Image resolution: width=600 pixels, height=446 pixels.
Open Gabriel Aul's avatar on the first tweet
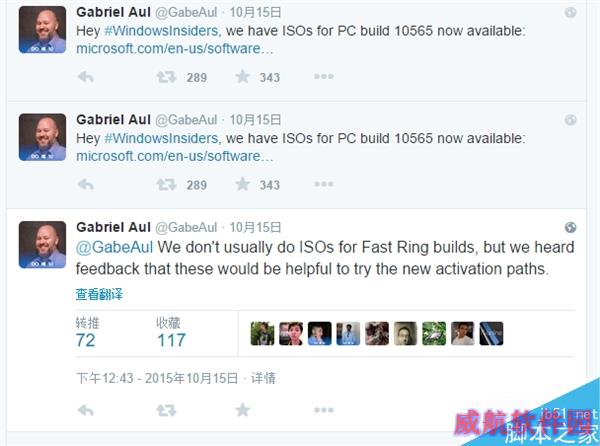pyautogui.click(x=42, y=29)
